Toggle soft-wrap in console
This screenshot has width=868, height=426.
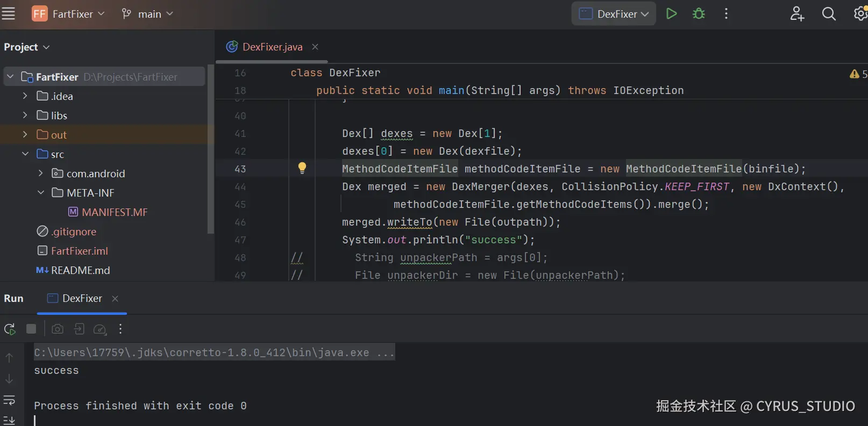pos(9,400)
